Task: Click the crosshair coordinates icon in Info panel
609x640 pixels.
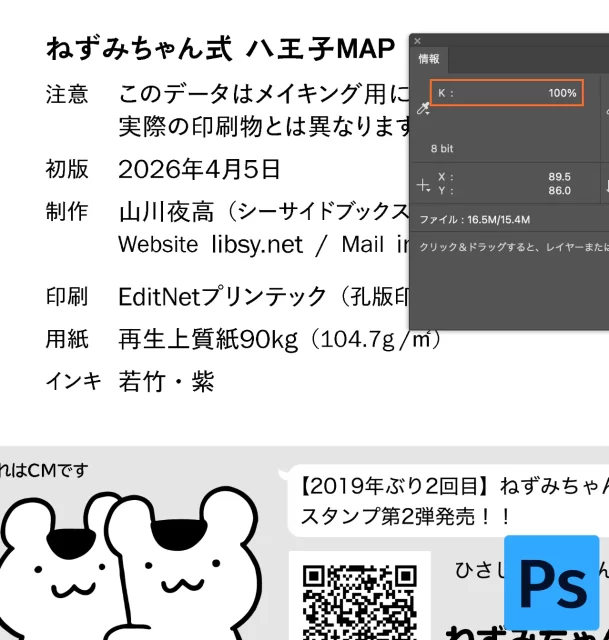Action: tap(423, 184)
